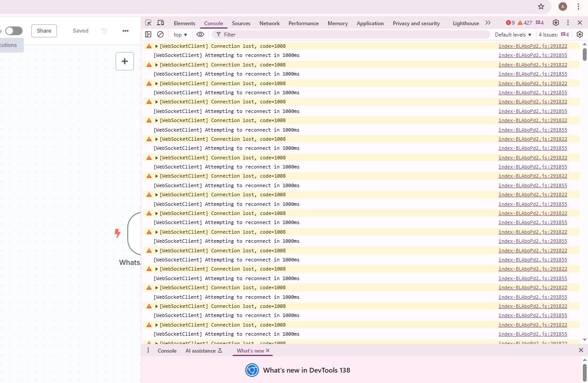Click the 427 warnings count badge

(x=525, y=23)
